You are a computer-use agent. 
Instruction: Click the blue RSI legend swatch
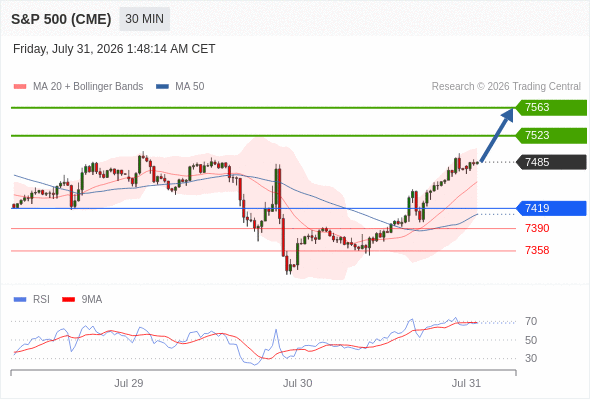[20, 300]
